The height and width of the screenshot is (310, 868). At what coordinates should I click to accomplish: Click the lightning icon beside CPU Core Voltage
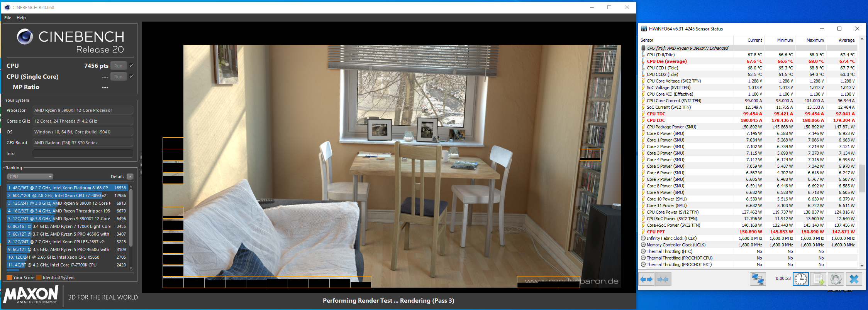pos(643,81)
